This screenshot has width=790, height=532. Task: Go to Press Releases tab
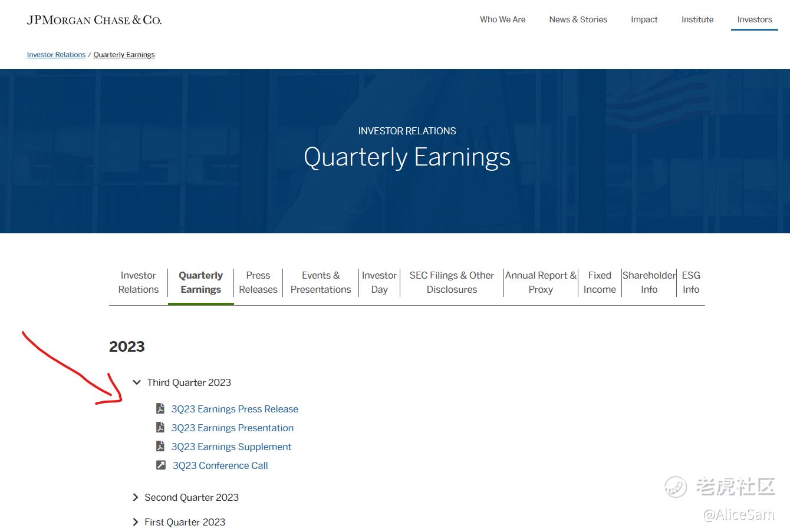point(258,282)
